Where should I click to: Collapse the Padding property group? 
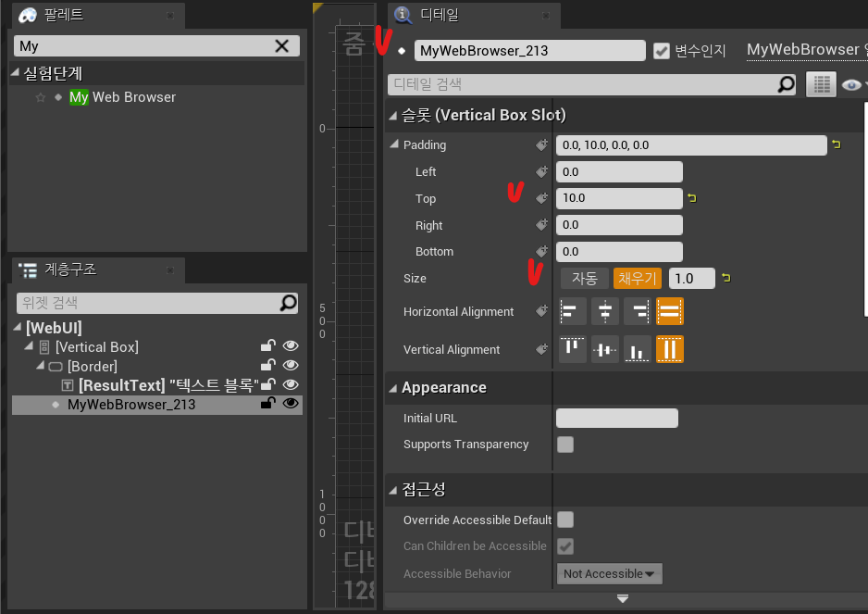click(395, 144)
